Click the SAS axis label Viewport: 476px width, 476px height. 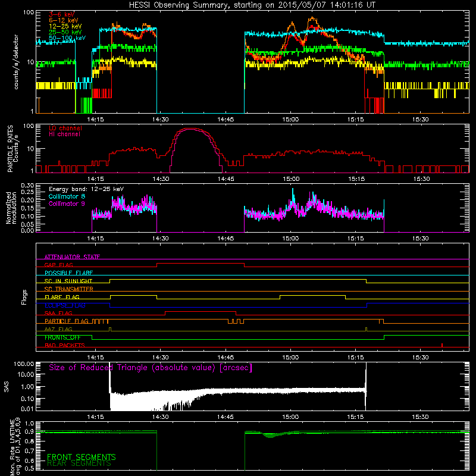pos(7,386)
